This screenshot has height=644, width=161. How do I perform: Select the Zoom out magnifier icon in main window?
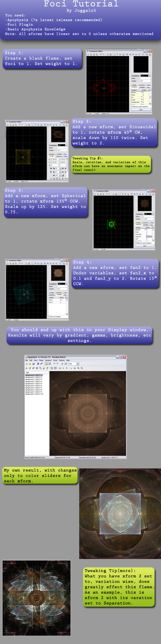click(82, 368)
